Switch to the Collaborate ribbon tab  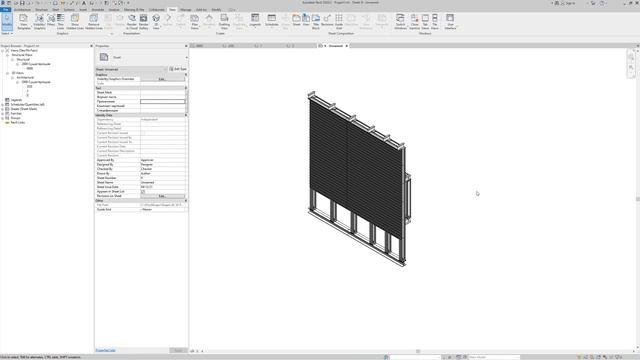point(156,9)
